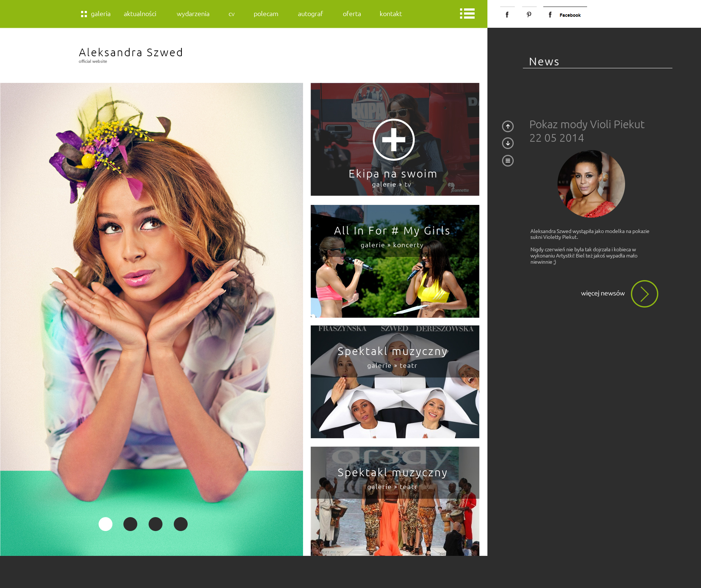Go to the kontakt page
Image resolution: width=701 pixels, height=588 pixels.
(390, 14)
